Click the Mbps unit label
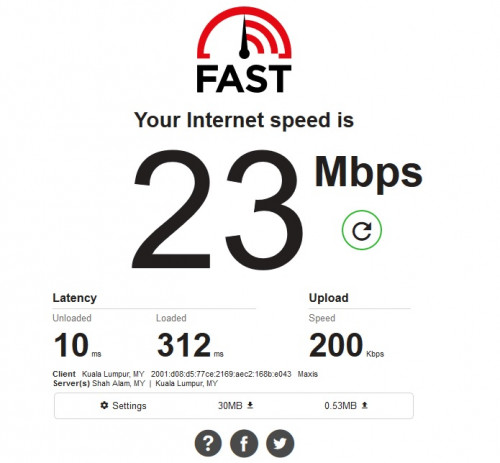 [x=368, y=173]
